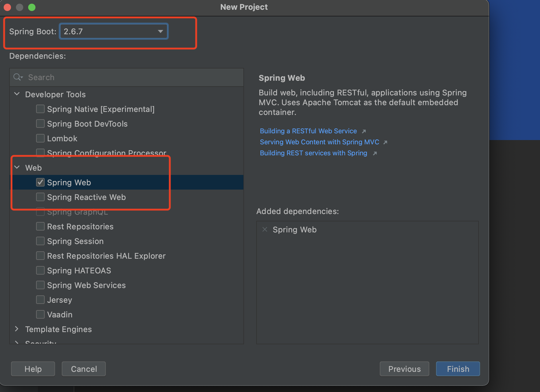This screenshot has width=540, height=392.
Task: Click the arrow icon beside Building REST services link
Action: 375,153
